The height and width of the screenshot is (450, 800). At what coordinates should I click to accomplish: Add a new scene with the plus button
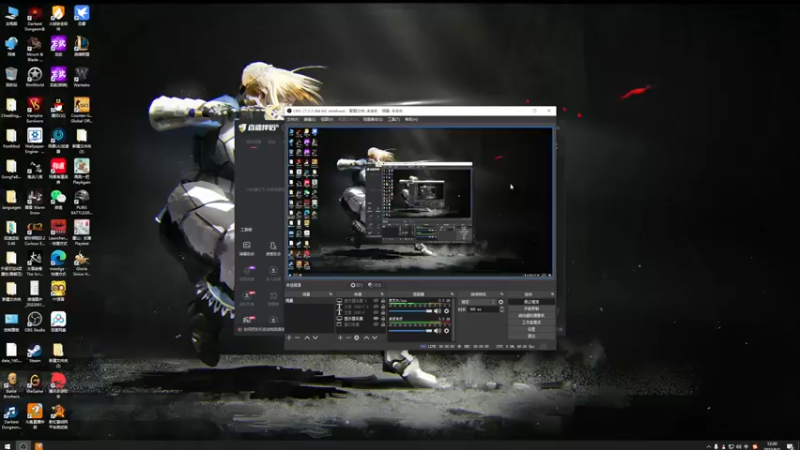(x=289, y=338)
